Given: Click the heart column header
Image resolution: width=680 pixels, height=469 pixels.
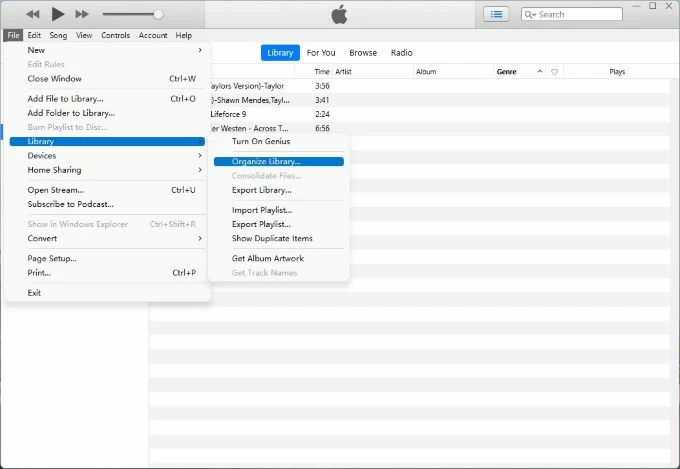Looking at the screenshot, I should [x=555, y=72].
